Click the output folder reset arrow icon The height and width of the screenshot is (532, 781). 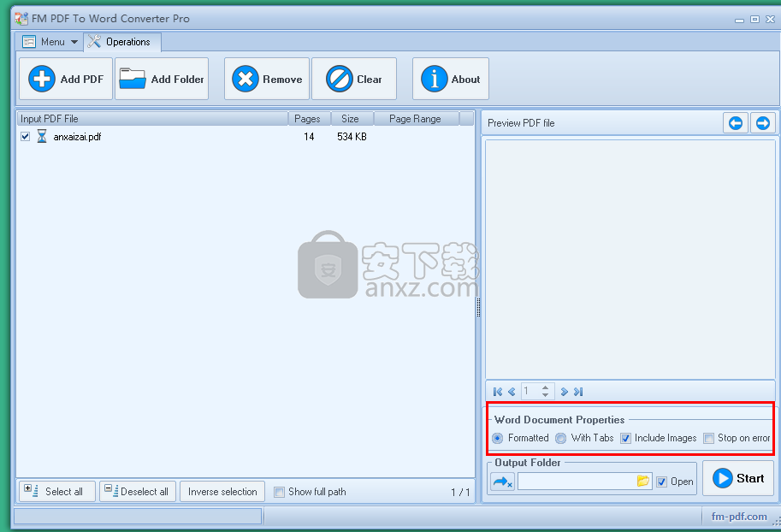pos(503,482)
